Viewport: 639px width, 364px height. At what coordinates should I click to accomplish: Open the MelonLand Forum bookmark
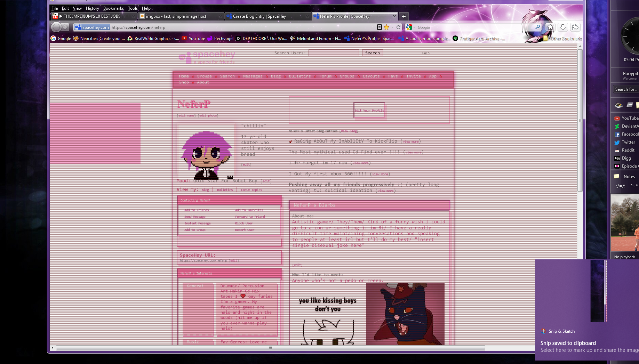tap(315, 38)
